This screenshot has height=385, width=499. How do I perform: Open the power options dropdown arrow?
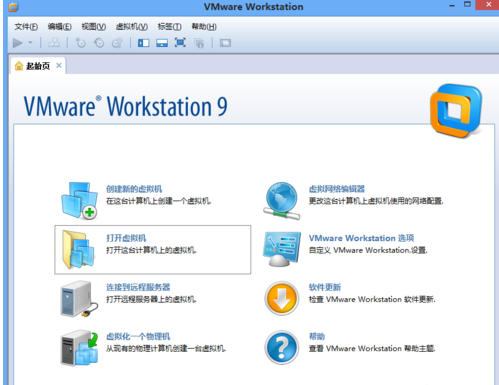coord(30,43)
